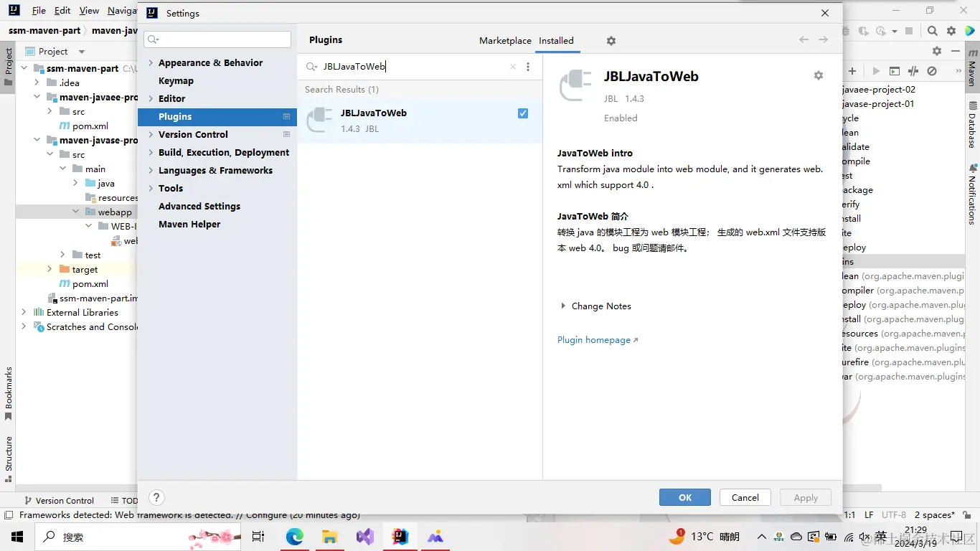This screenshot has width=980, height=551.
Task: Open Notifications side tab on right edge
Action: (x=972, y=194)
